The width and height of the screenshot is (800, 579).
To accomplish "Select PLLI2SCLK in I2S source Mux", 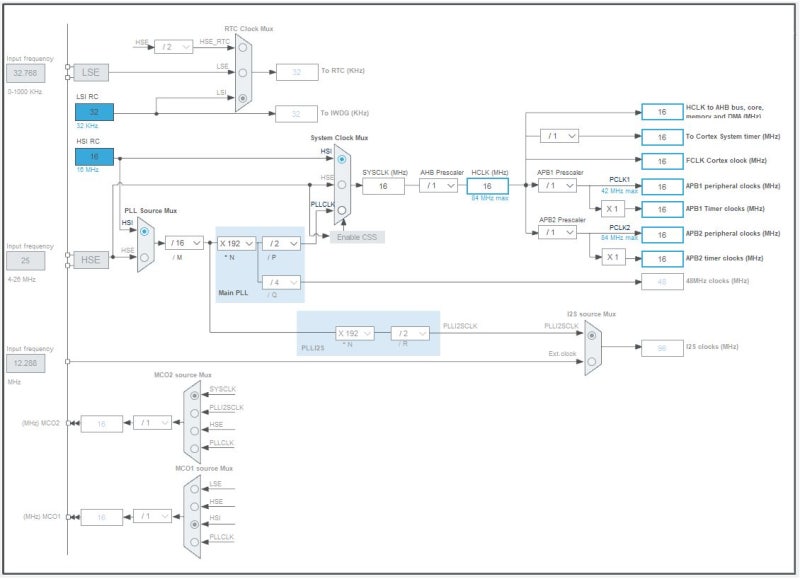I will pyautogui.click(x=592, y=336).
